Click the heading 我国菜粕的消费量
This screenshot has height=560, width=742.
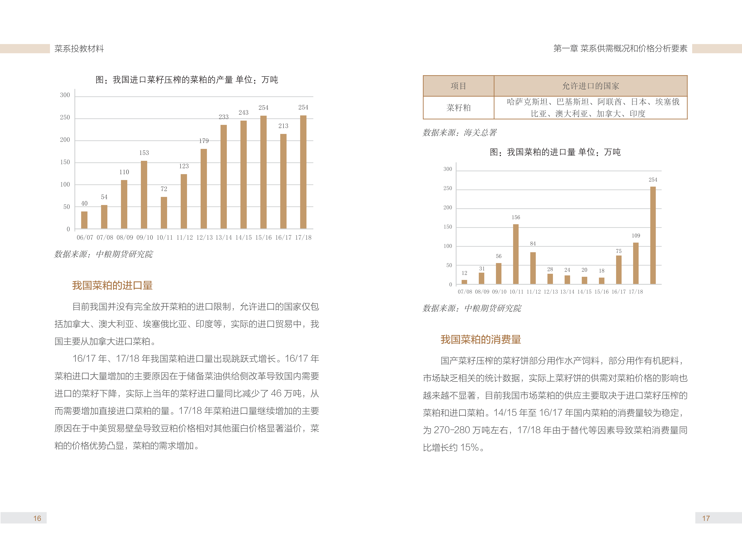coord(481,340)
